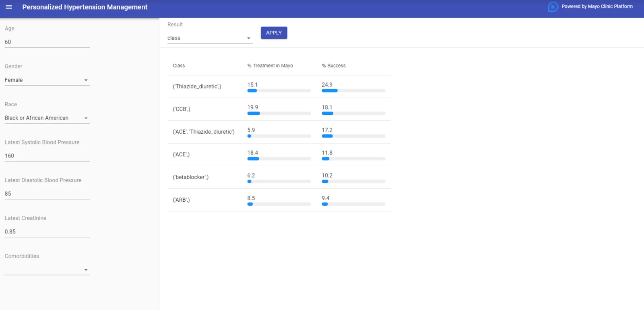Image resolution: width=644 pixels, height=310 pixels.
Task: Click the % Success column header
Action: [x=334, y=66]
